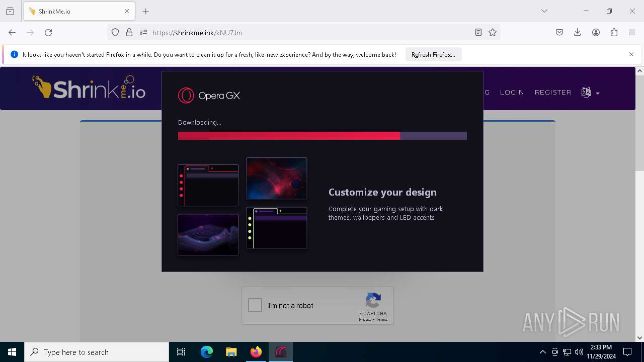Click the 'Downloading...' status text
The width and height of the screenshot is (644, 362).
(x=200, y=122)
